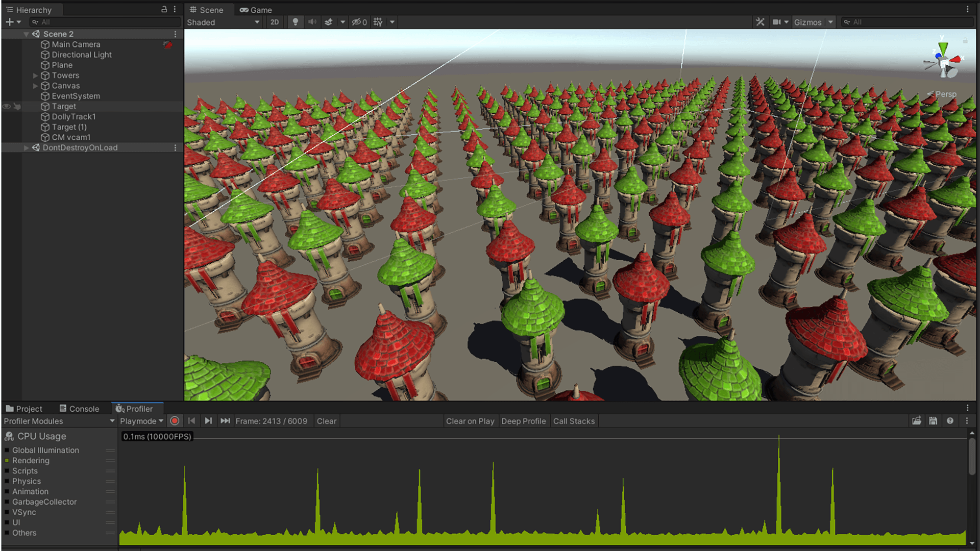Image resolution: width=980 pixels, height=551 pixels.
Task: Click the snap settings icon
Action: point(379,22)
